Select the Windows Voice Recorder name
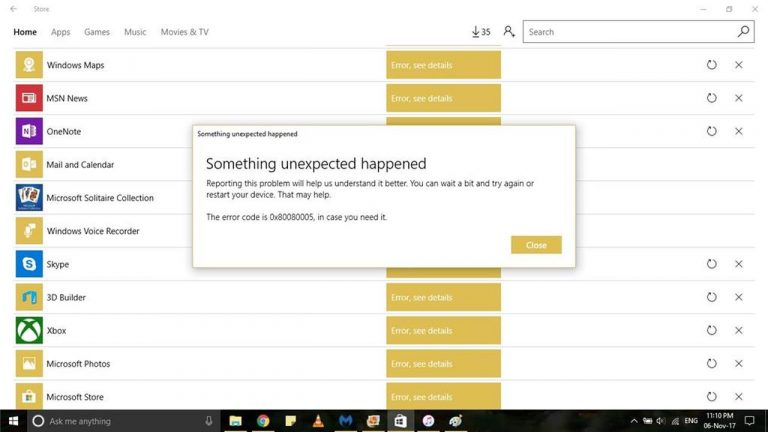Viewport: 768px width, 432px height. point(93,231)
